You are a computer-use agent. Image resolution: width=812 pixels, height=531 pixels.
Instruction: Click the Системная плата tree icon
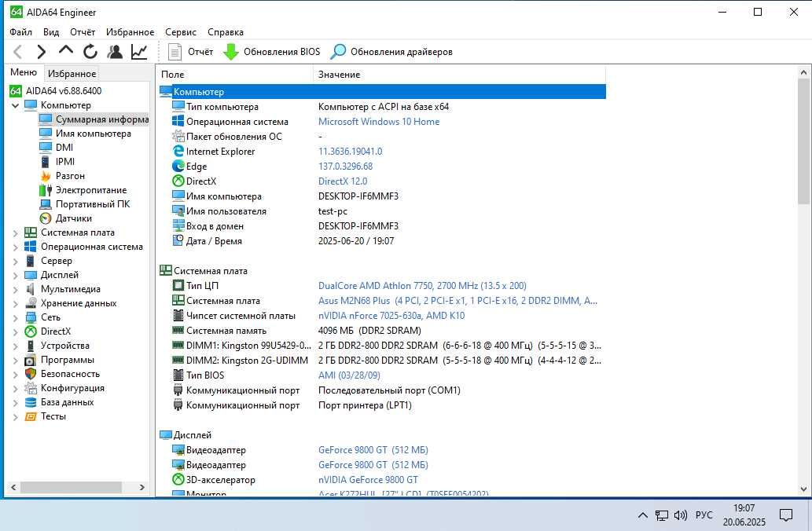point(31,233)
